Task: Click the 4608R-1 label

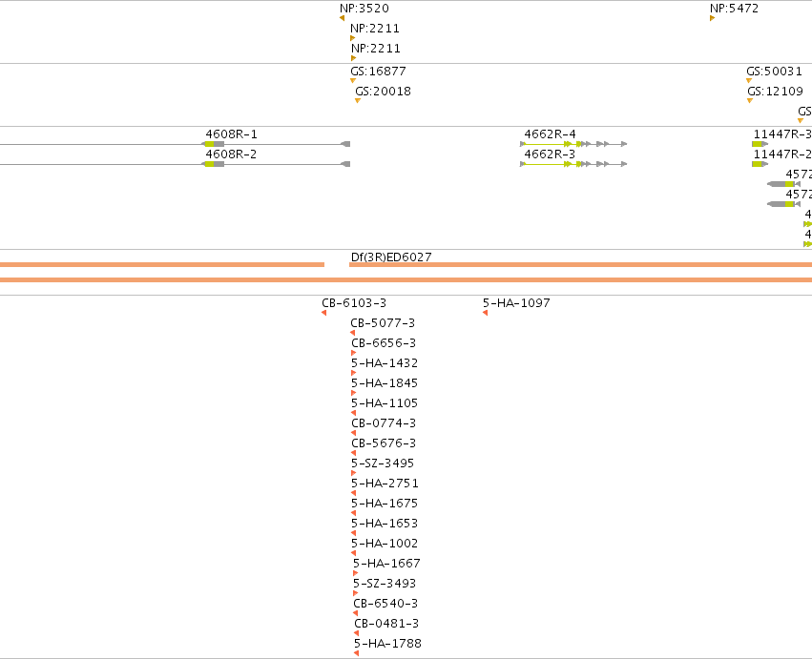Action: (x=231, y=134)
